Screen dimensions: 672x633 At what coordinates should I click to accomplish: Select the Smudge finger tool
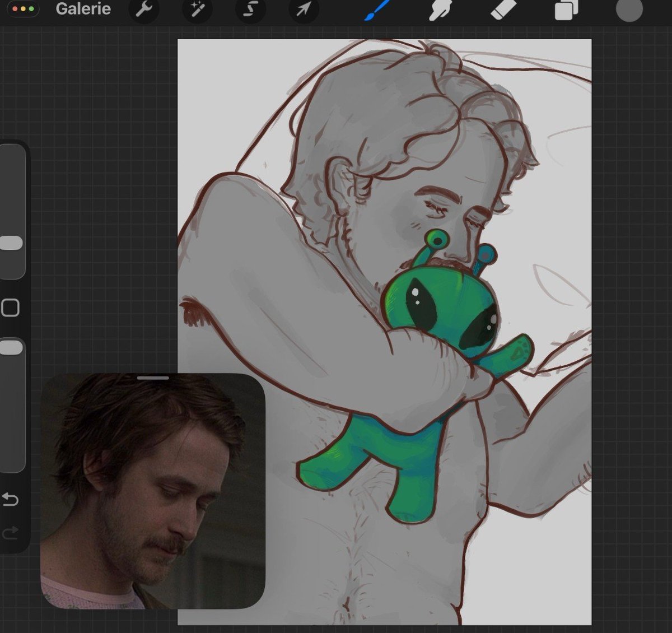coord(440,10)
